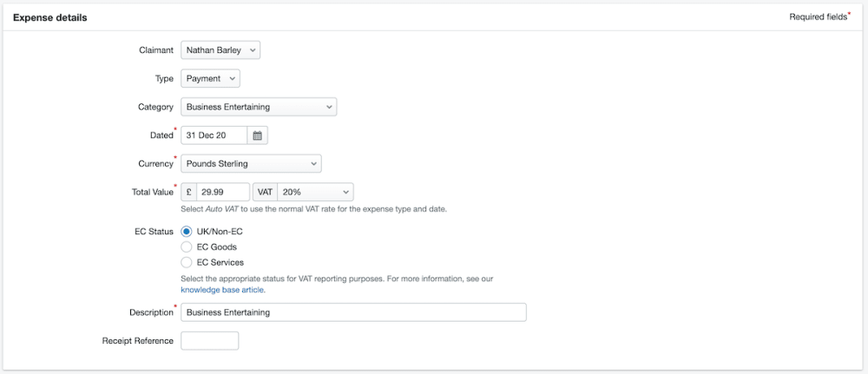This screenshot has width=868, height=374.
Task: Click the Required fields note at top right
Action: click(x=819, y=16)
